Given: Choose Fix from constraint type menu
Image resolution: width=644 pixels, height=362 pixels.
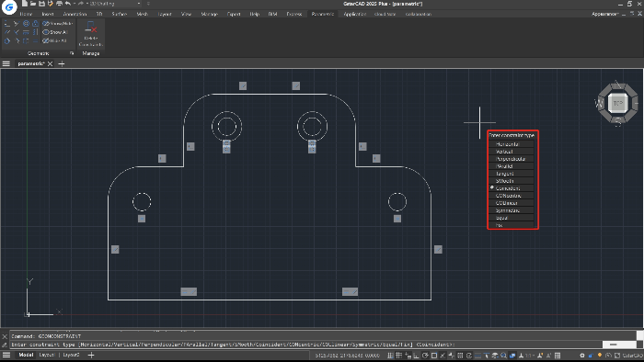Looking at the screenshot, I should point(512,225).
